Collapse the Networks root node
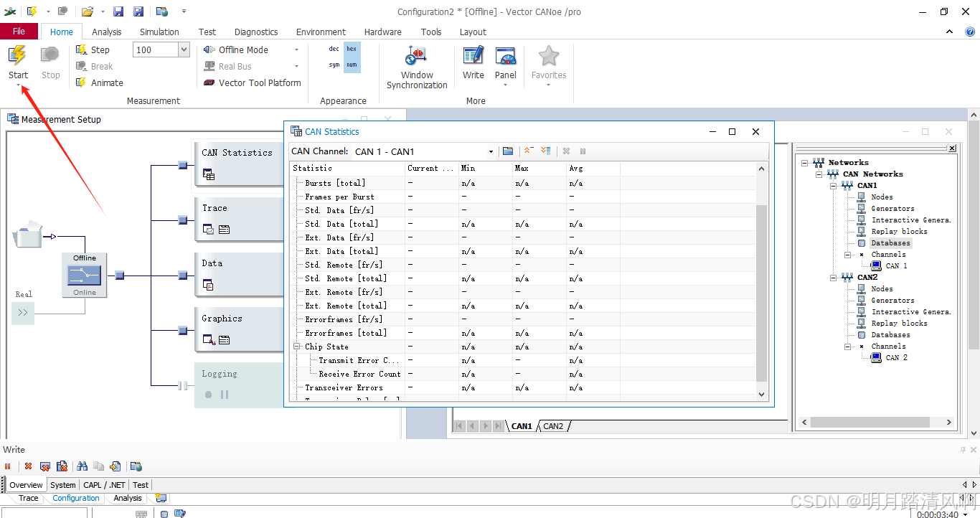The height and width of the screenshot is (518, 980). click(805, 162)
